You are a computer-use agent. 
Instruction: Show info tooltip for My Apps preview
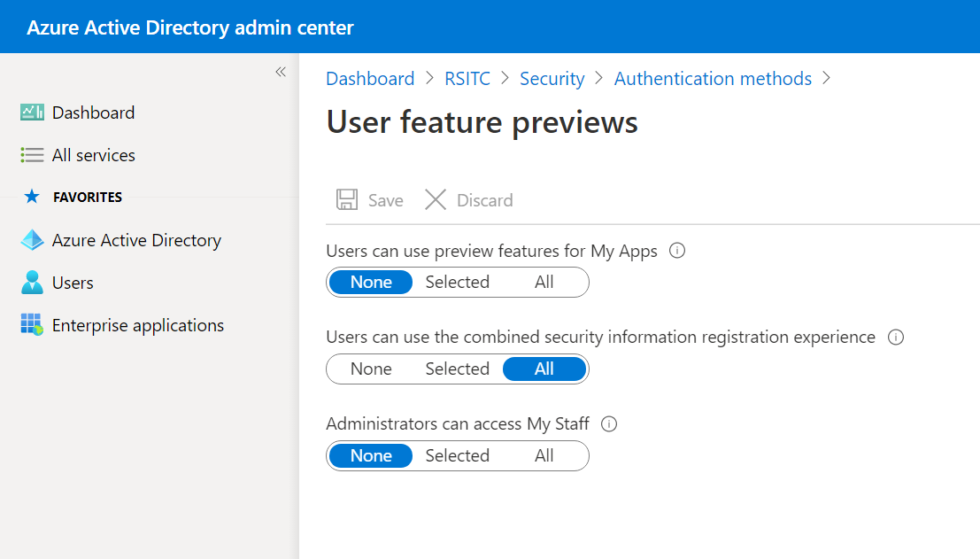(x=677, y=251)
